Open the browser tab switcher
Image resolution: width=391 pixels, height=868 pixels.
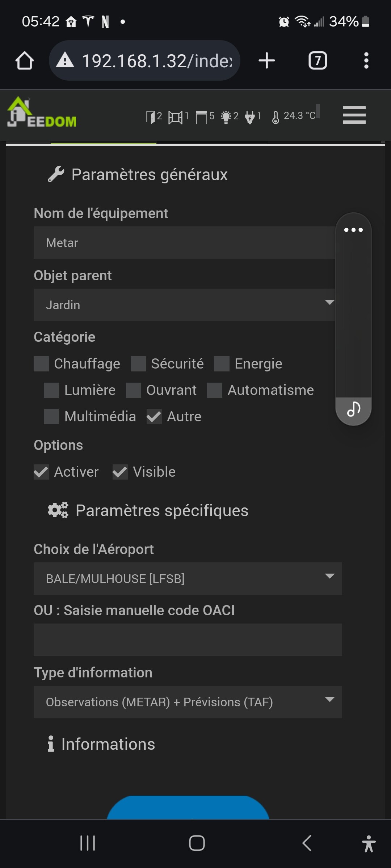pos(318,60)
